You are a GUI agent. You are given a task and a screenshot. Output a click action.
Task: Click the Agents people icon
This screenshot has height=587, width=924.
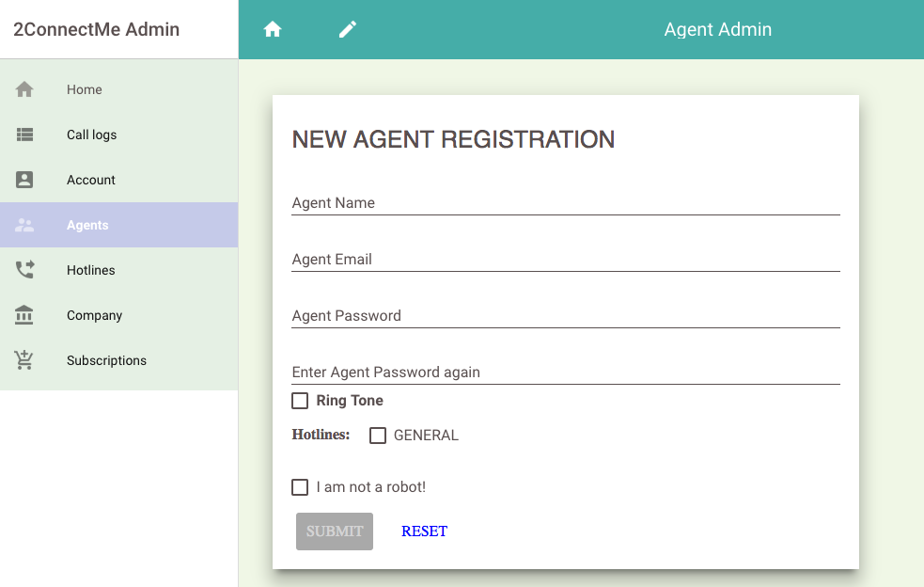(25, 225)
